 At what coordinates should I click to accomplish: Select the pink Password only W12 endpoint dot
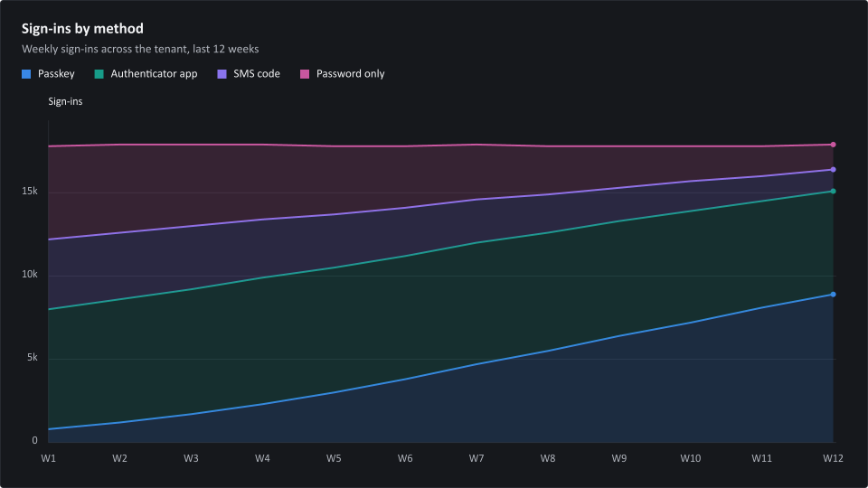(x=833, y=145)
